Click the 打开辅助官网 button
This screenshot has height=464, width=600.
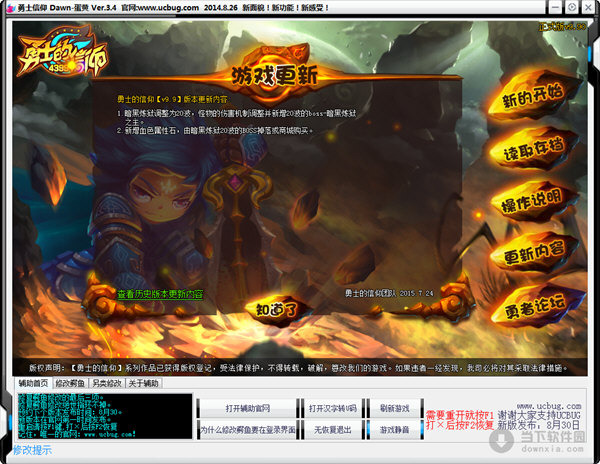248,408
